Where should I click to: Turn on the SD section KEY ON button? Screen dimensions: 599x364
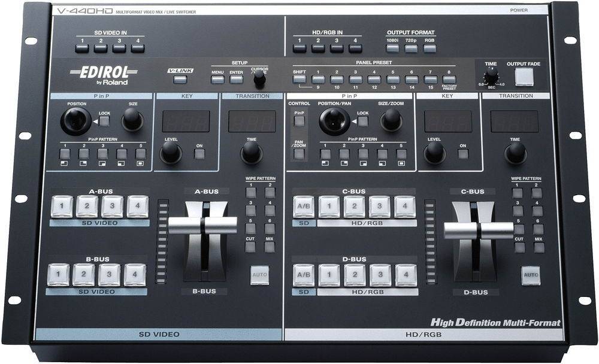pyautogui.click(x=199, y=154)
